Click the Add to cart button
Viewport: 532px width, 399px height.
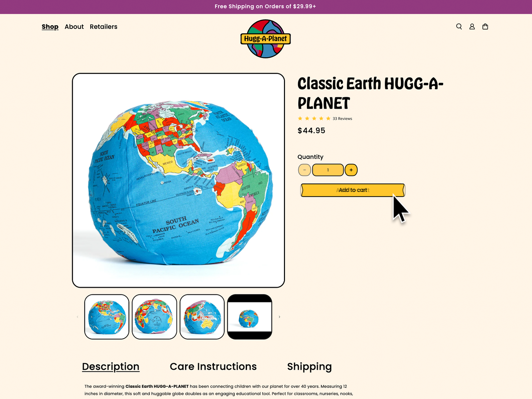[x=353, y=190]
